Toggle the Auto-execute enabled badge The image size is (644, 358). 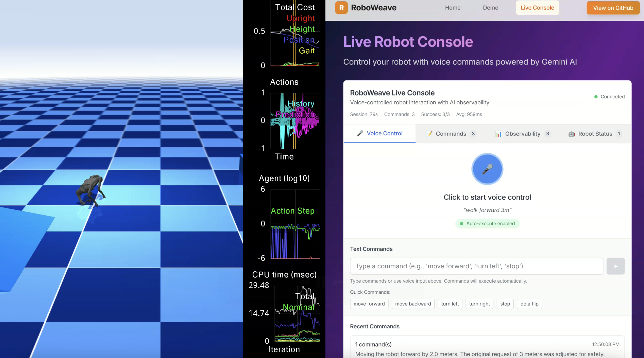pyautogui.click(x=487, y=223)
